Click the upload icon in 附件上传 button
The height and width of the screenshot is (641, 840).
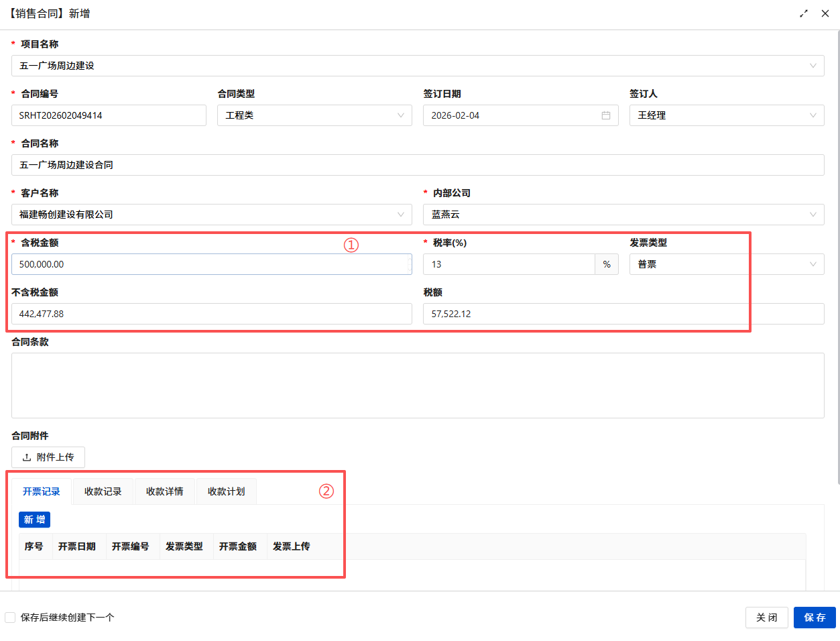click(x=27, y=457)
